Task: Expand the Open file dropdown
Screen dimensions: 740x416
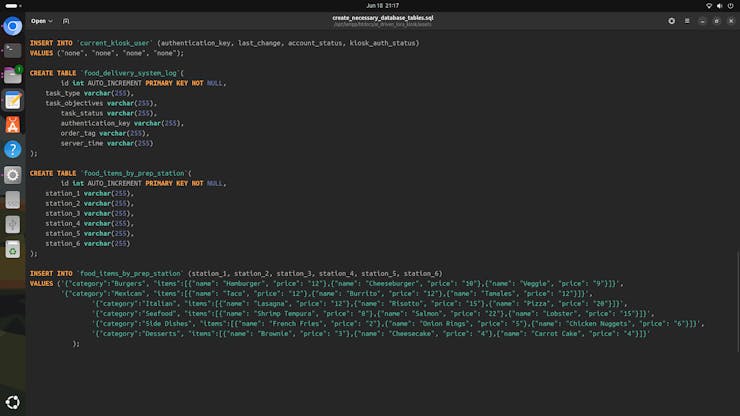Action: tap(41, 20)
